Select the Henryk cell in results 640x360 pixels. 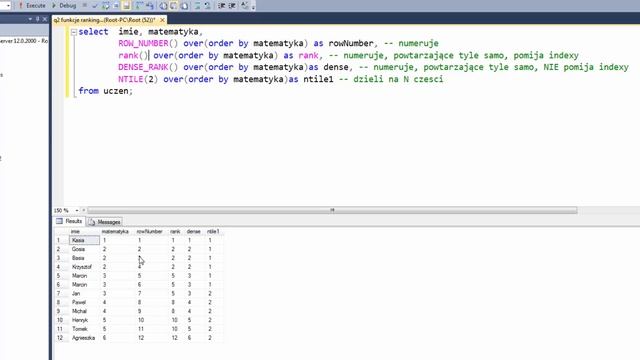[84, 320]
